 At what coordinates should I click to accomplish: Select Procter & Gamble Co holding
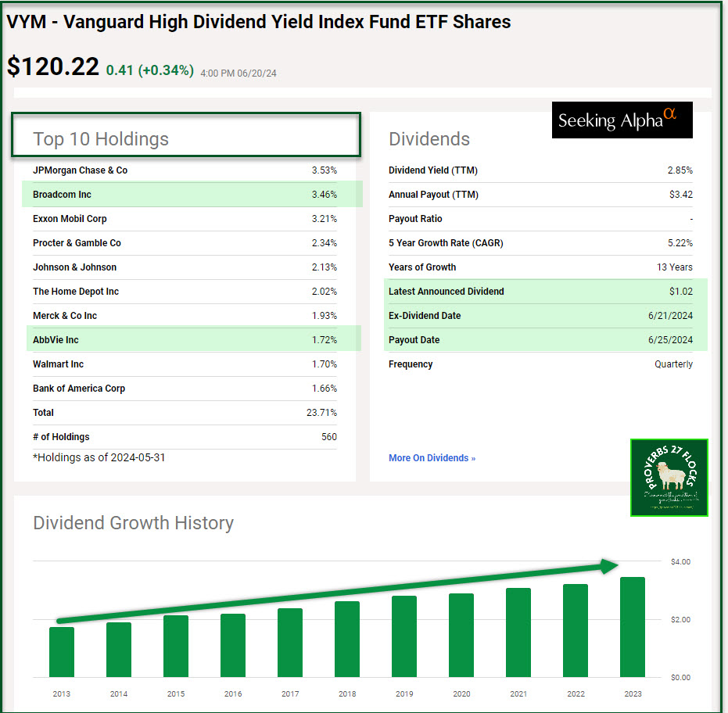(x=77, y=243)
